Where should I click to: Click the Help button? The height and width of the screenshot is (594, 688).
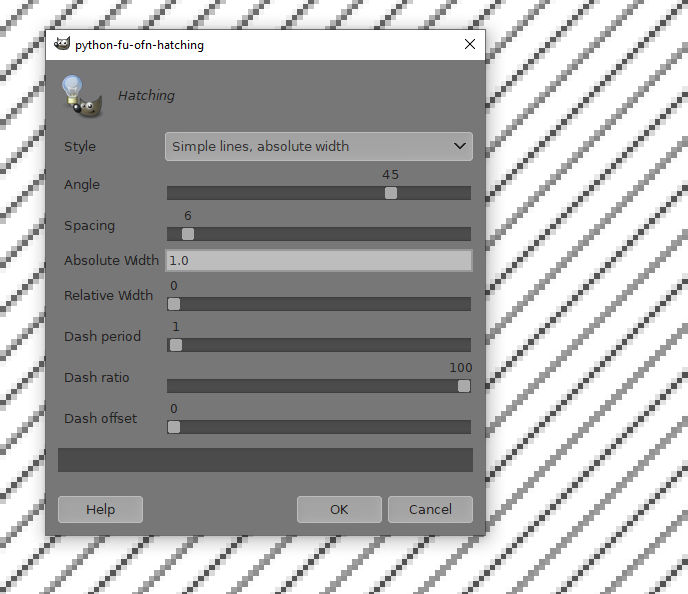(100, 509)
